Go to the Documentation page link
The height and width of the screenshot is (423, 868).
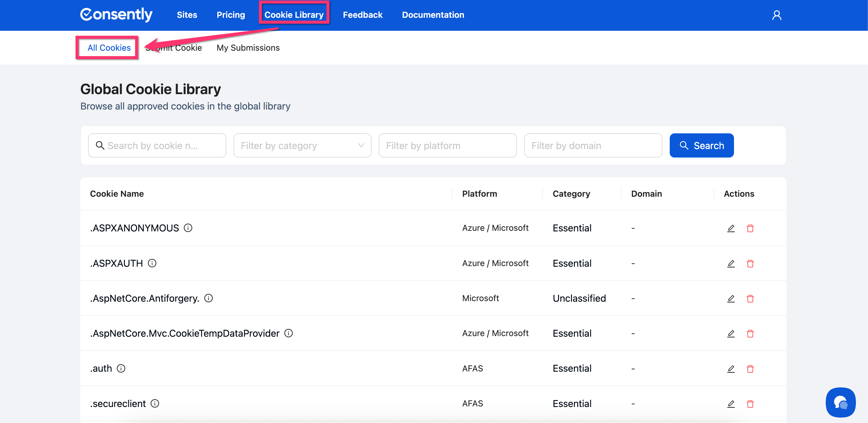pos(433,15)
